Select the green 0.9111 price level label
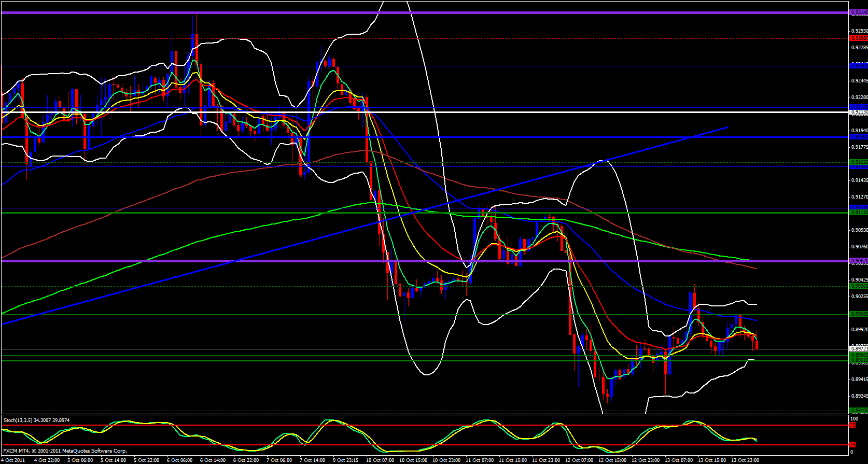 tap(858, 213)
